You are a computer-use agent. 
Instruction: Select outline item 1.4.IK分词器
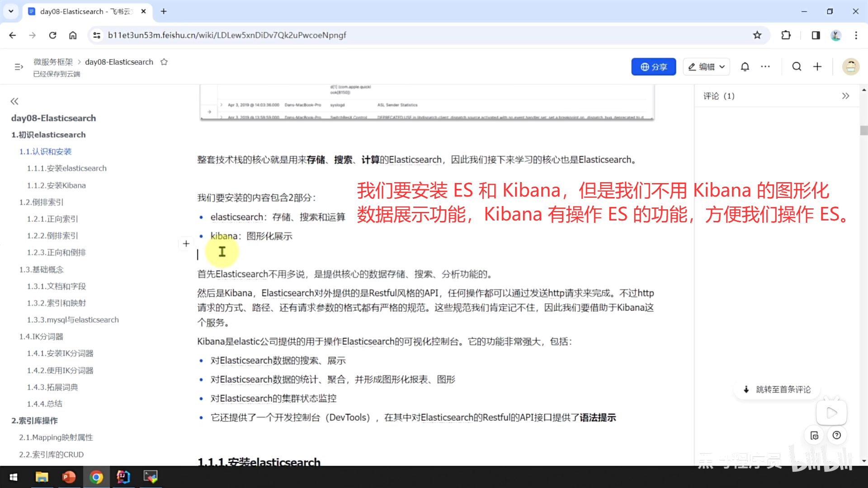pos(41,337)
